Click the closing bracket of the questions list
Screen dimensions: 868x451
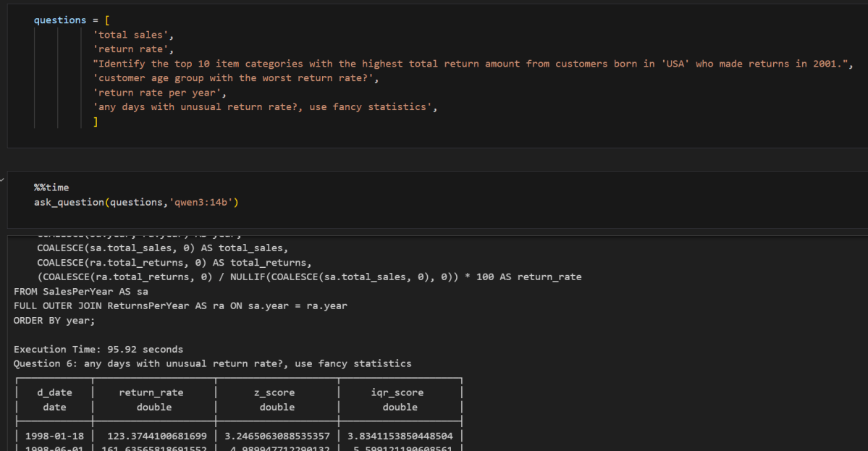pos(95,121)
